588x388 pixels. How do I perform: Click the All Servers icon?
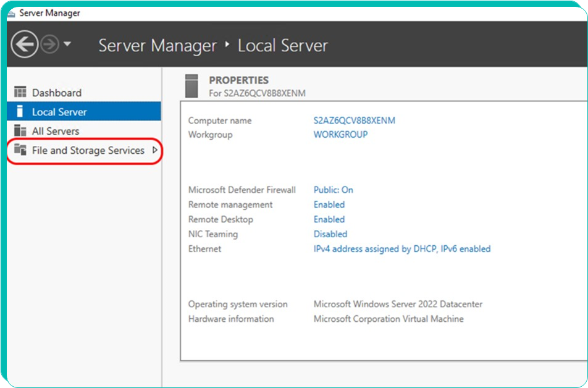[20, 130]
